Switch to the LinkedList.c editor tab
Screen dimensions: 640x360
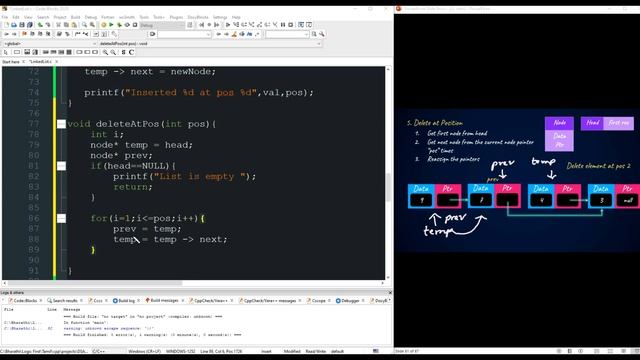(x=40, y=62)
